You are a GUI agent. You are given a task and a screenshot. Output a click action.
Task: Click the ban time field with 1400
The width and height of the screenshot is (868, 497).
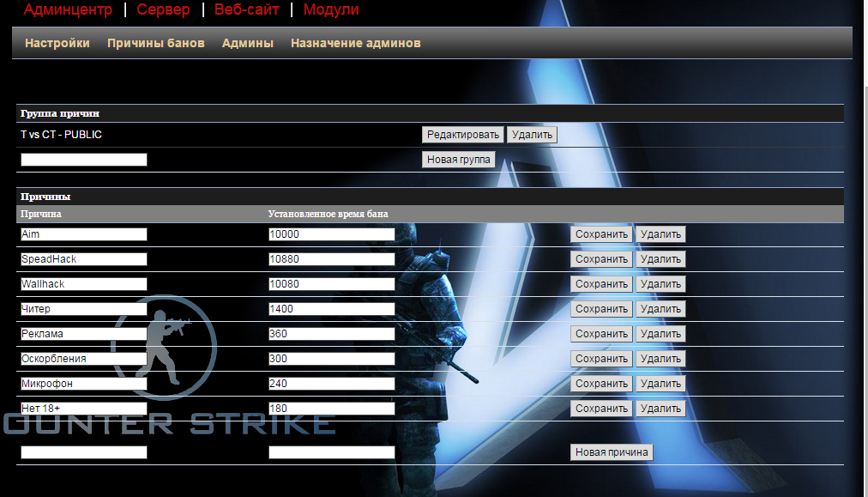click(x=332, y=309)
